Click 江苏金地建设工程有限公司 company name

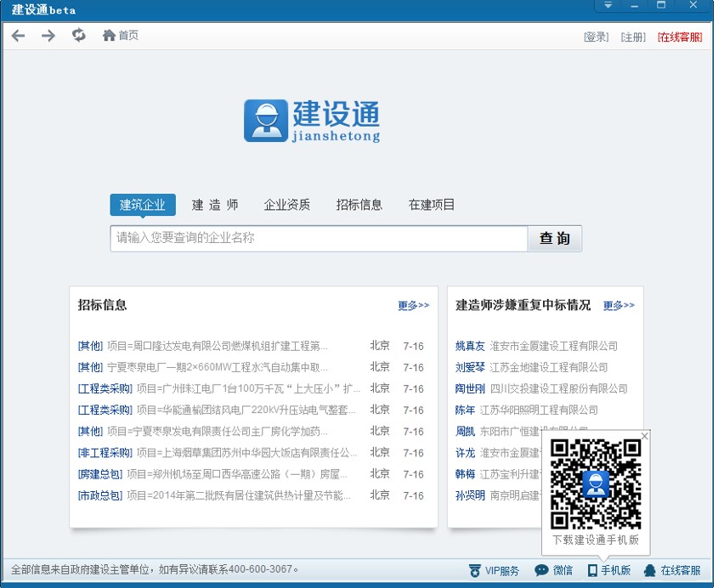pos(549,367)
